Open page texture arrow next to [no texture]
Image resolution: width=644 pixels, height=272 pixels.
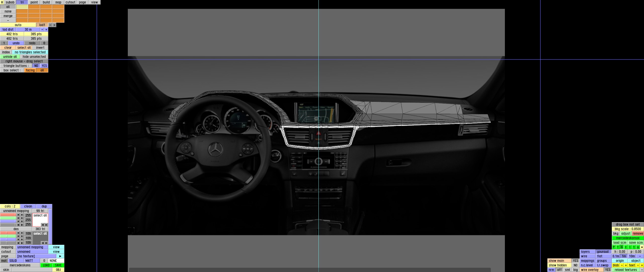point(60,256)
